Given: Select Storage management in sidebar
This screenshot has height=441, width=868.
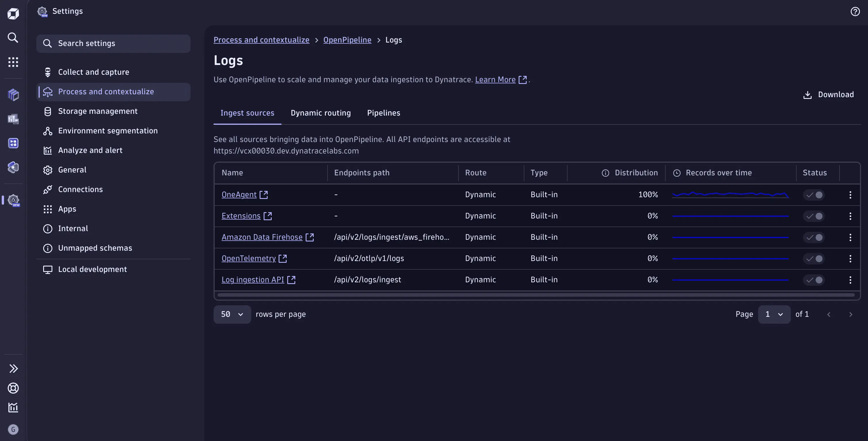Looking at the screenshot, I should click(113, 112).
